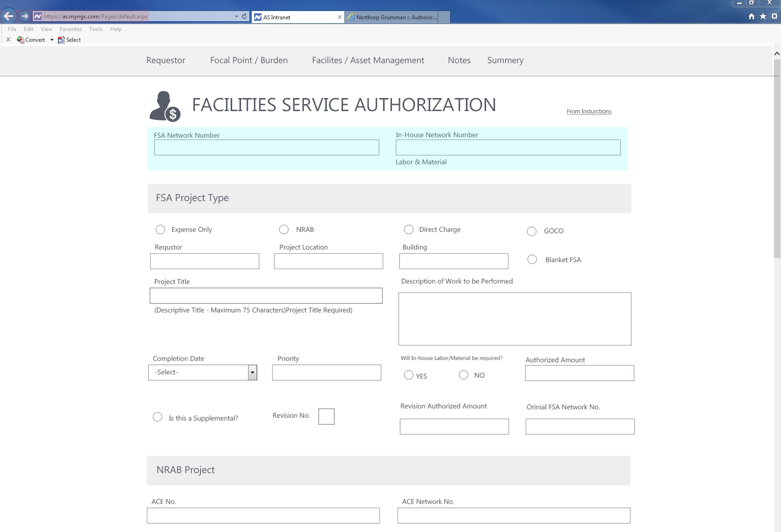Screen dimensions: 781x532
Task: Open the Tools gear icon
Action: 774,17
